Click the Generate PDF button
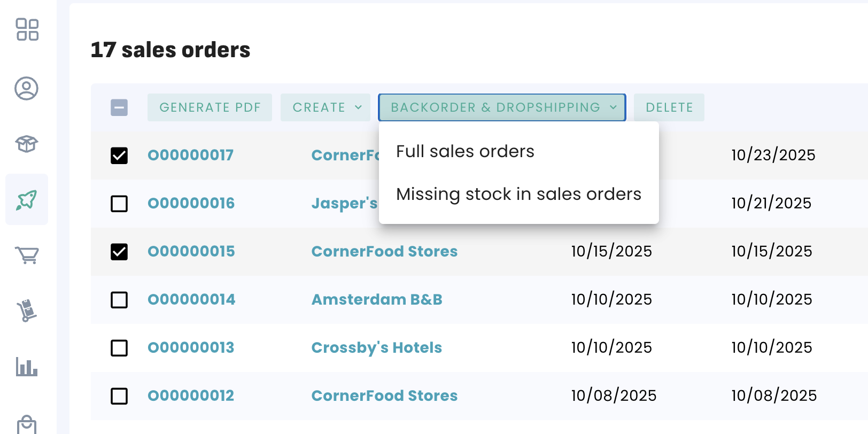This screenshot has width=868, height=434. pos(210,107)
